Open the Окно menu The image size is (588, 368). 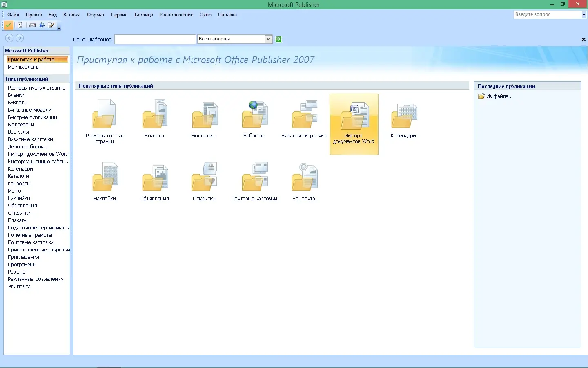click(x=205, y=15)
